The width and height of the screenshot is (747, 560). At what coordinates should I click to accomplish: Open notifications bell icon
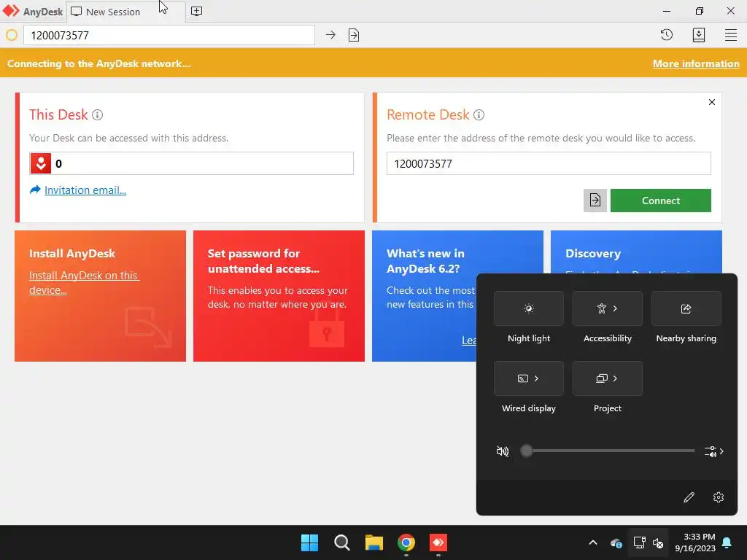pyautogui.click(x=727, y=542)
